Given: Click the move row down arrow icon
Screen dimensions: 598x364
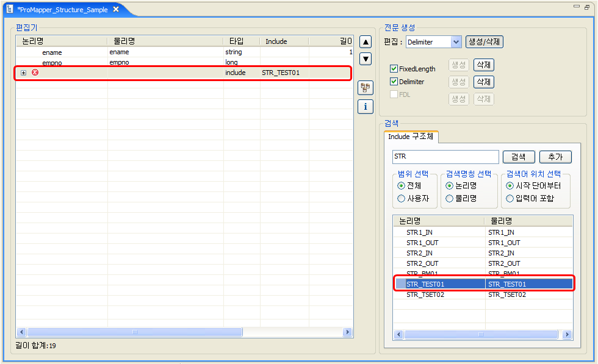Looking at the screenshot, I should click(365, 59).
